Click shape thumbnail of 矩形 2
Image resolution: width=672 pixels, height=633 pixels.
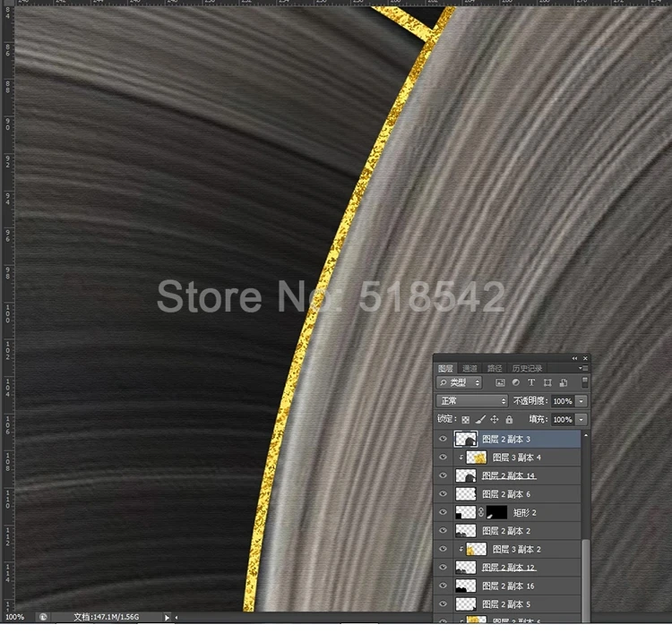(x=466, y=513)
